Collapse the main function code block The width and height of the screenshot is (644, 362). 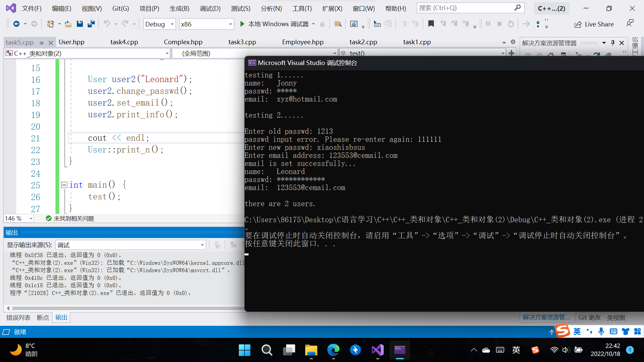click(64, 185)
